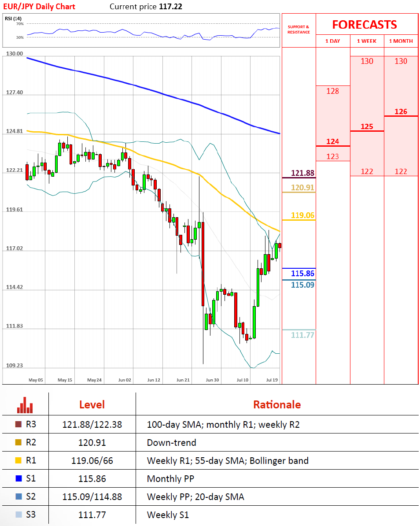Click the 121.88 resistance level label
This screenshot has height=526, width=420.
tap(303, 173)
